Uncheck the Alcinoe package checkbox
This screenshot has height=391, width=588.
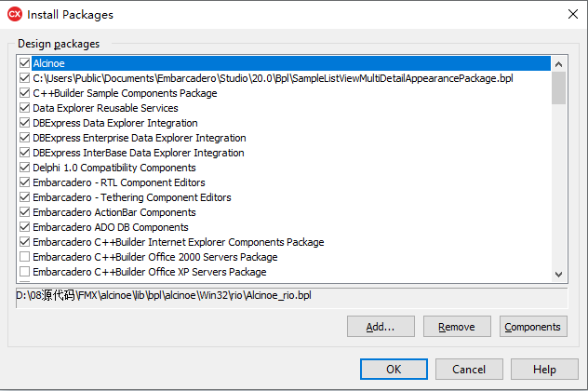click(24, 63)
